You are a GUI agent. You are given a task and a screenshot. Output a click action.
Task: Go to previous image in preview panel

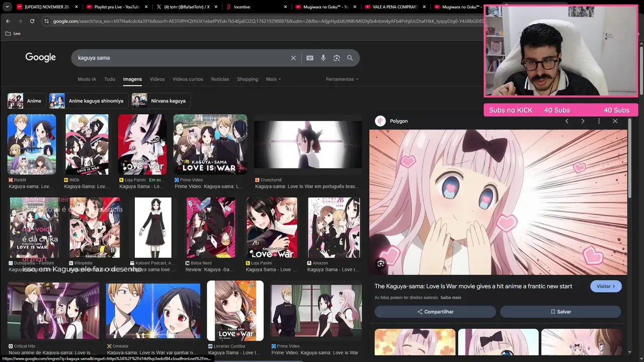[567, 121]
